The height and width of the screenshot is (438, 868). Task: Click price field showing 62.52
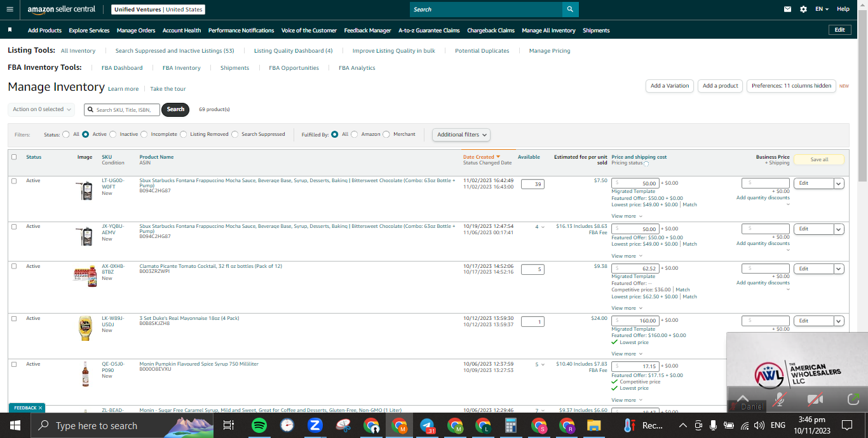pos(635,269)
